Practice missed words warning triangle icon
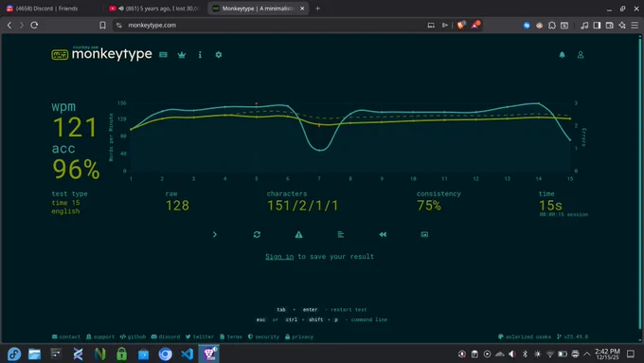This screenshot has width=644, height=363. pyautogui.click(x=298, y=234)
